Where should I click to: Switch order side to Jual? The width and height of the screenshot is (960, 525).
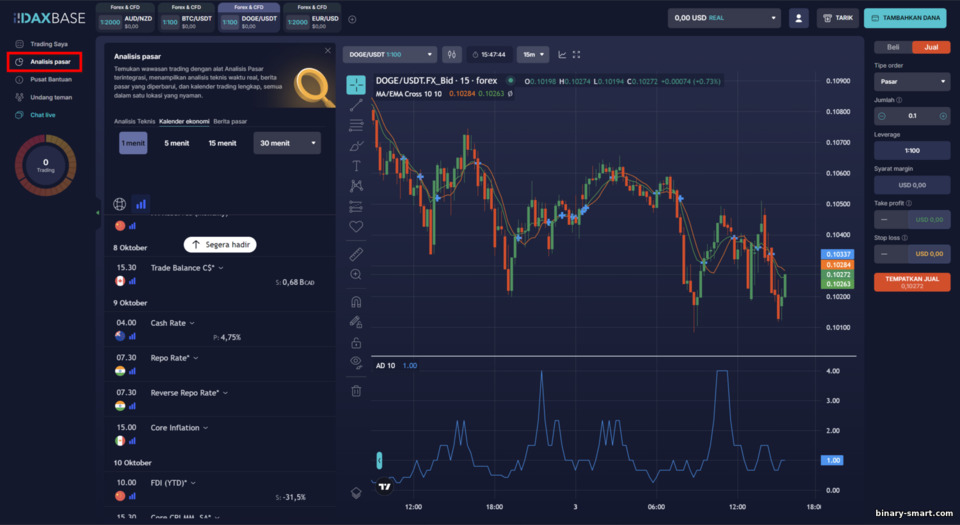point(931,47)
